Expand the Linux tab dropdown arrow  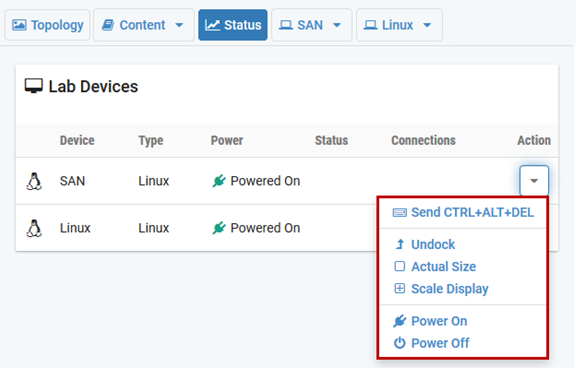(427, 25)
